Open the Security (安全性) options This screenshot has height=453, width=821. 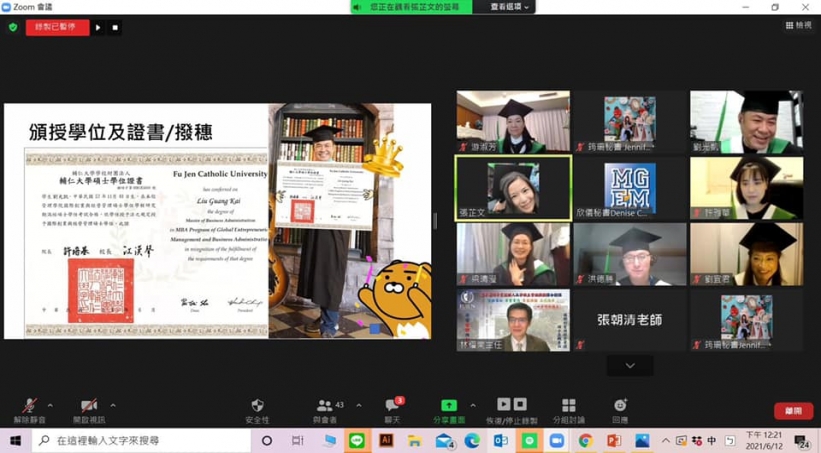click(257, 409)
